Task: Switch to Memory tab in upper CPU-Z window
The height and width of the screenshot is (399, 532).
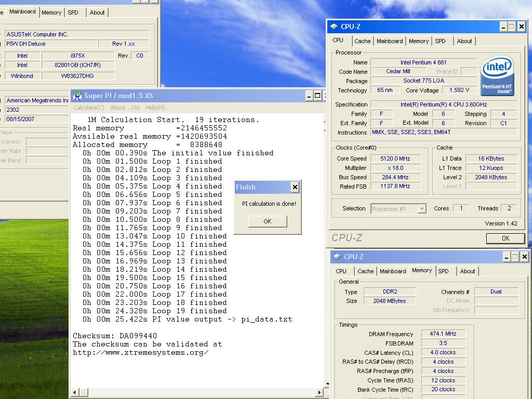Action: [x=419, y=41]
